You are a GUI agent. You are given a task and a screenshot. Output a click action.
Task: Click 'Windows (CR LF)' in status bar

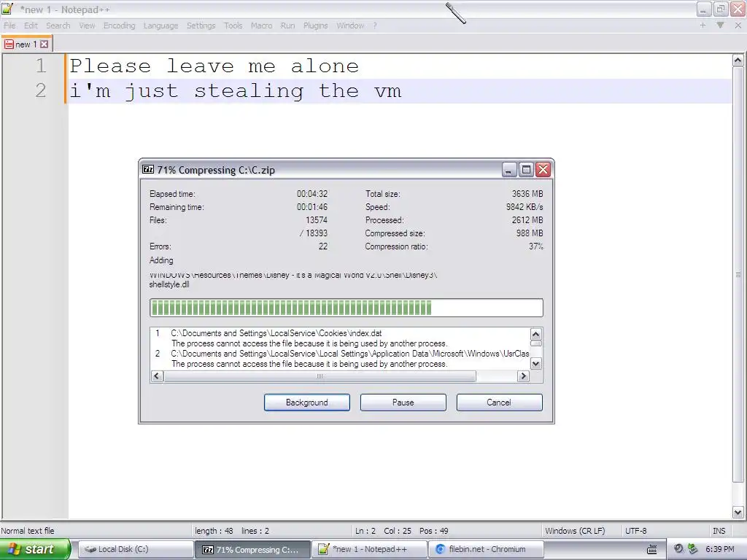pyautogui.click(x=575, y=531)
